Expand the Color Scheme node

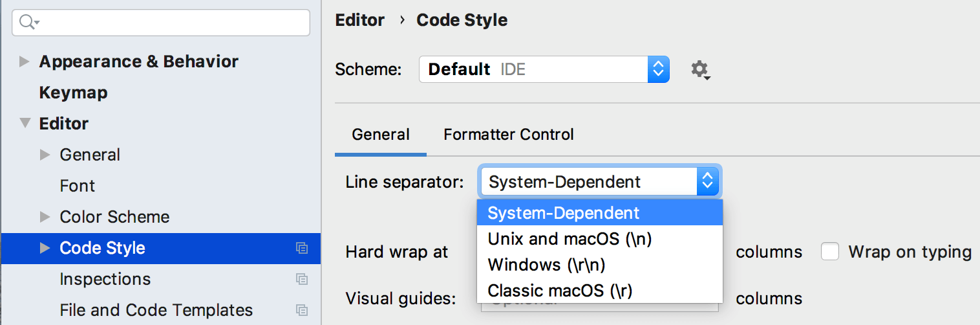tap(45, 217)
